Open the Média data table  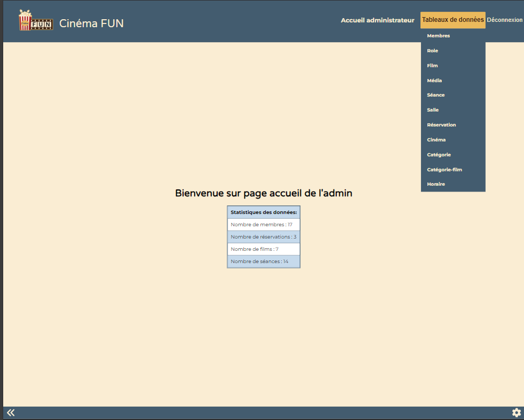click(434, 80)
